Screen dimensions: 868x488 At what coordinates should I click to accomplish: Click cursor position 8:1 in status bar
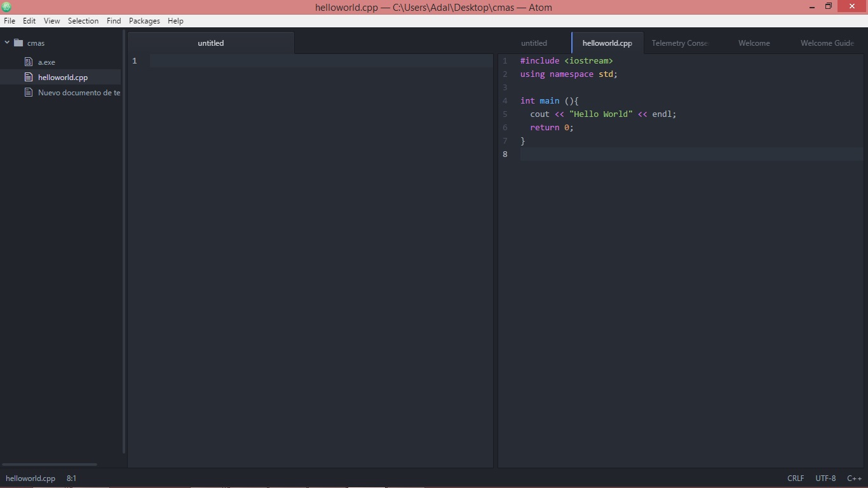[x=71, y=478]
